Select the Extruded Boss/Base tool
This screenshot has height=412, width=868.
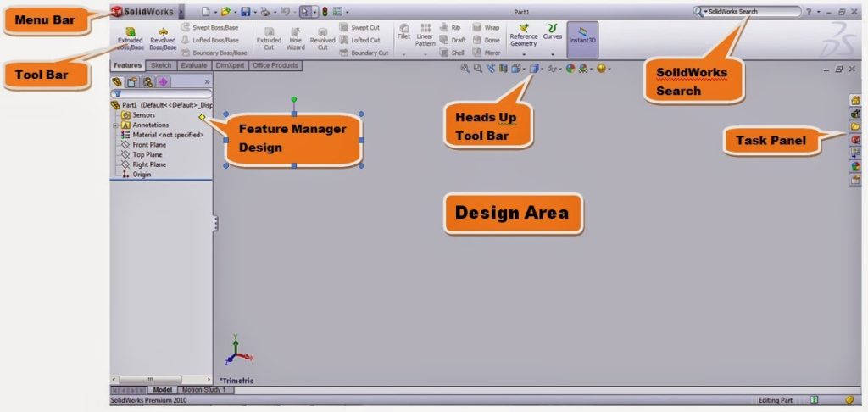[x=130, y=38]
